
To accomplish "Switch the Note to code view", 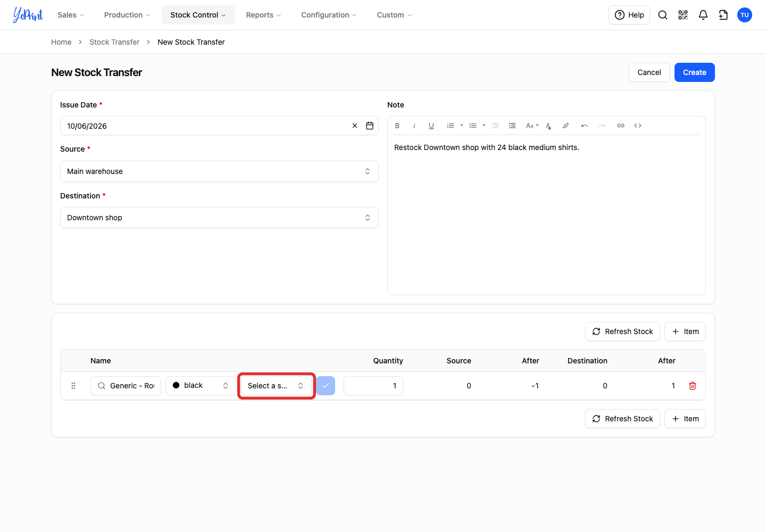I will (638, 126).
